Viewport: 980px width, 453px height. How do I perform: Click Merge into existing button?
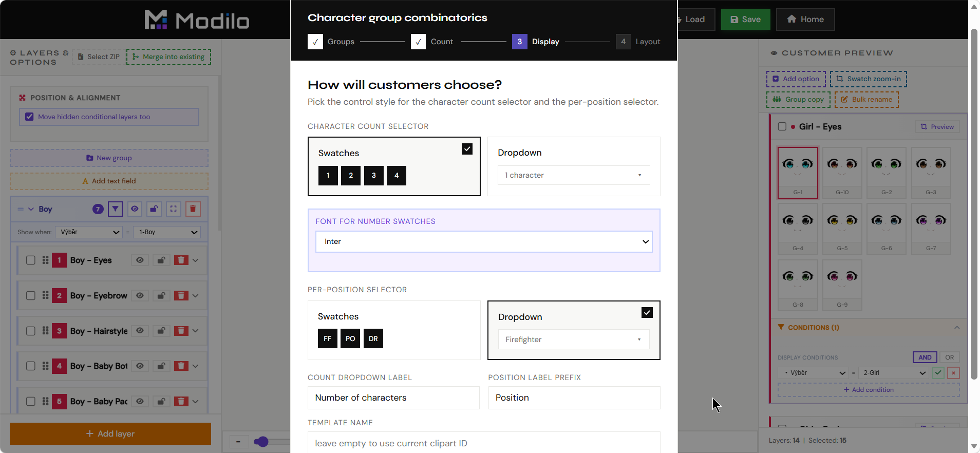pyautogui.click(x=168, y=57)
